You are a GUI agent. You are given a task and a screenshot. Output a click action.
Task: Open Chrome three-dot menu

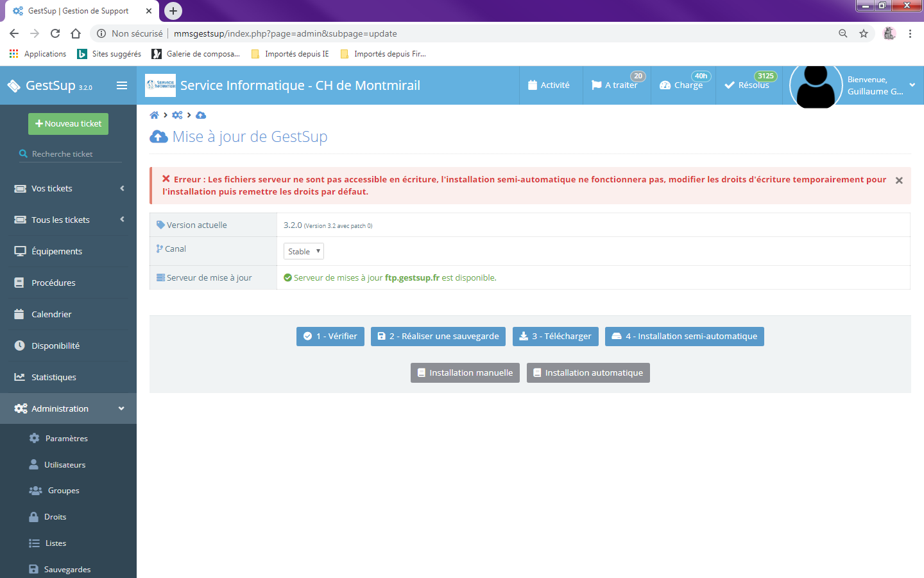point(910,33)
